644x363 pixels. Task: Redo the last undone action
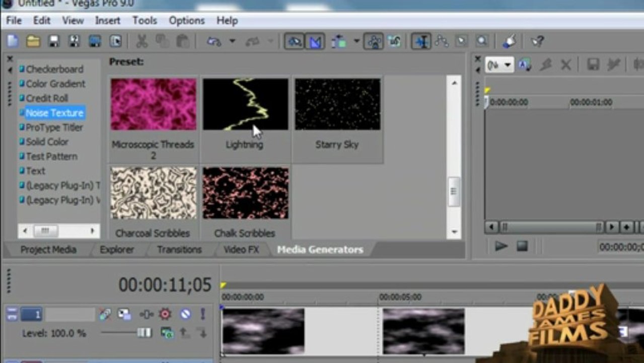tap(252, 41)
